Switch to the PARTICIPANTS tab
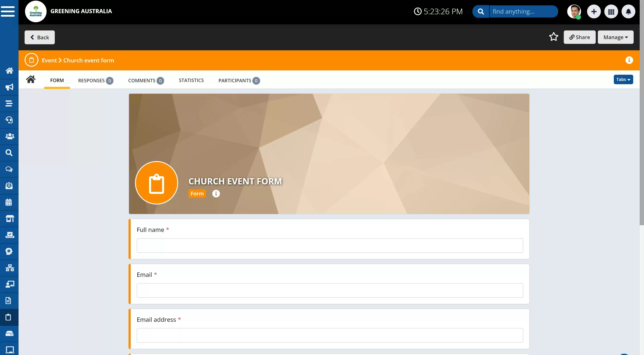Viewport: 644px width, 355px height. pyautogui.click(x=239, y=80)
